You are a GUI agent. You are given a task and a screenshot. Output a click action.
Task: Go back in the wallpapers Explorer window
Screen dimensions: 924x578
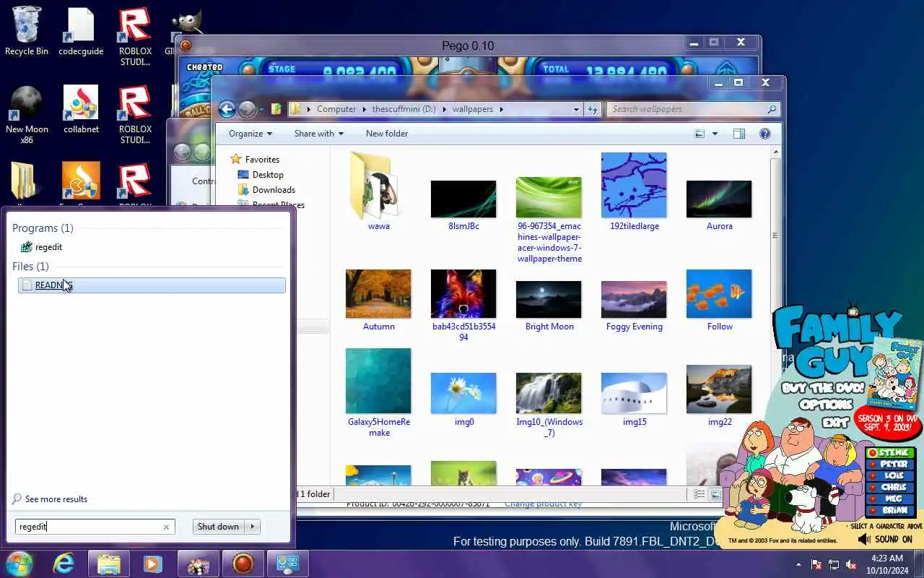[227, 109]
